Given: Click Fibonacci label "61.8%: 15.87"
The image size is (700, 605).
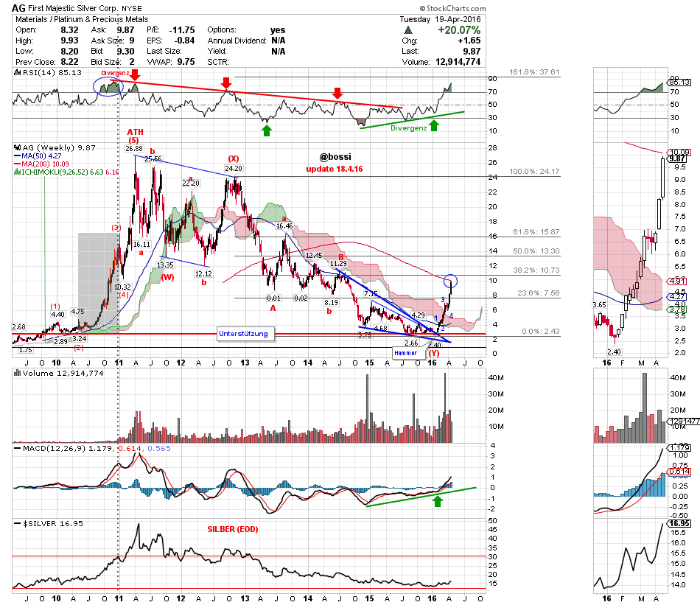Looking at the screenshot, I should (x=536, y=232).
